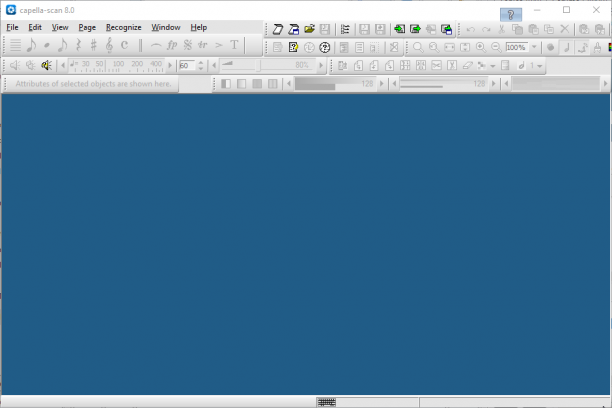The width and height of the screenshot is (612, 408).
Task: Expand the checker pattern tool dropdown arrow
Action: [x=493, y=66]
